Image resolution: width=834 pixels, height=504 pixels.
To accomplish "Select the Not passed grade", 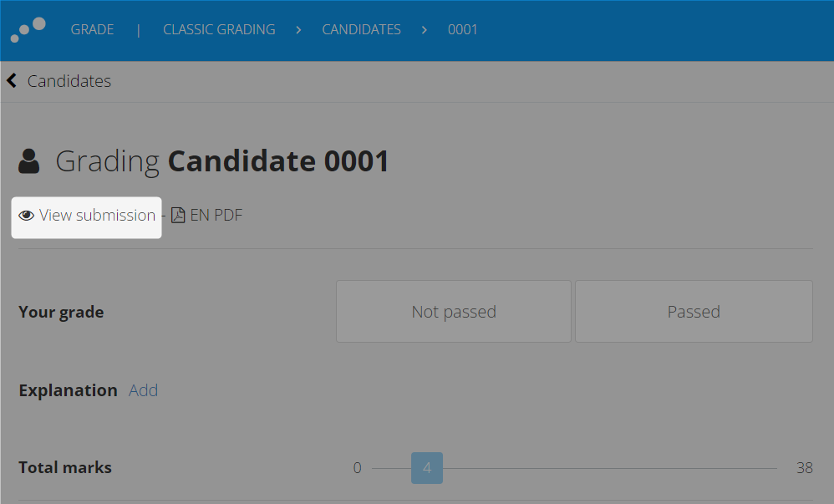I will pos(454,311).
